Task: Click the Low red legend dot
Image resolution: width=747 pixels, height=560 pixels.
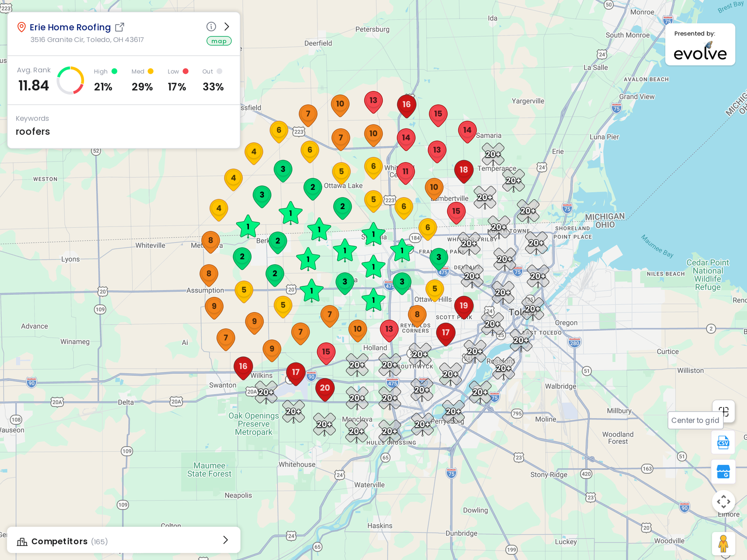Action: [185, 71]
